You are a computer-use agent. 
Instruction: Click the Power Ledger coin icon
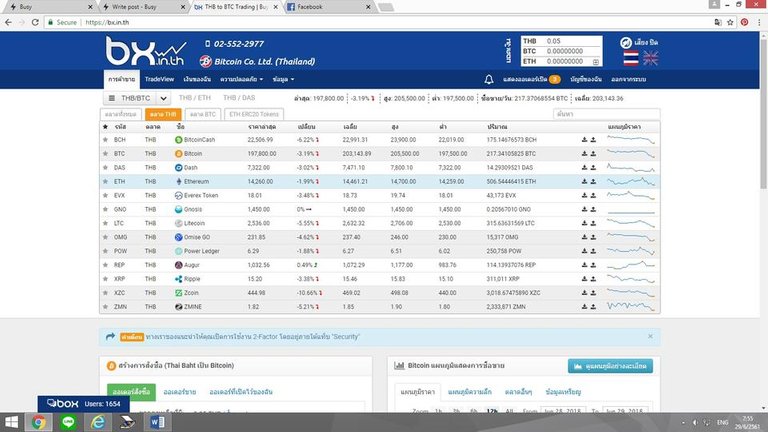(x=179, y=251)
